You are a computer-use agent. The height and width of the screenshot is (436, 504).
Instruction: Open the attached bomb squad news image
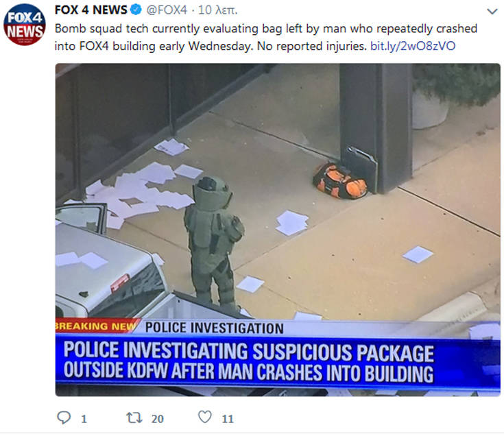278,230
